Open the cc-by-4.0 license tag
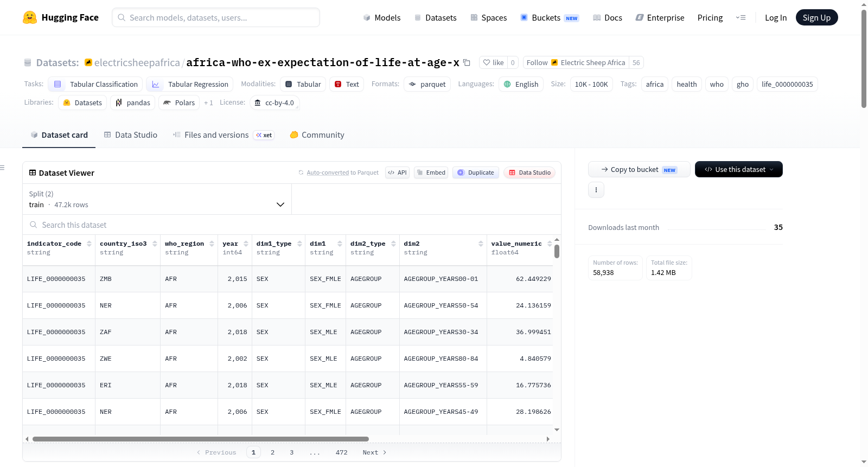Screen dimensions: 868x467 (275, 103)
